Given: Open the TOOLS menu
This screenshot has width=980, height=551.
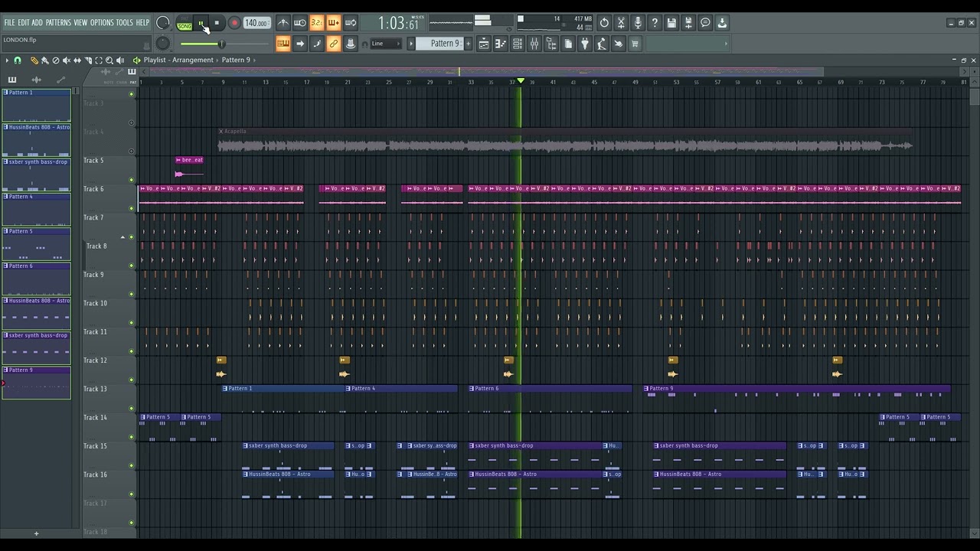Looking at the screenshot, I should click(124, 23).
